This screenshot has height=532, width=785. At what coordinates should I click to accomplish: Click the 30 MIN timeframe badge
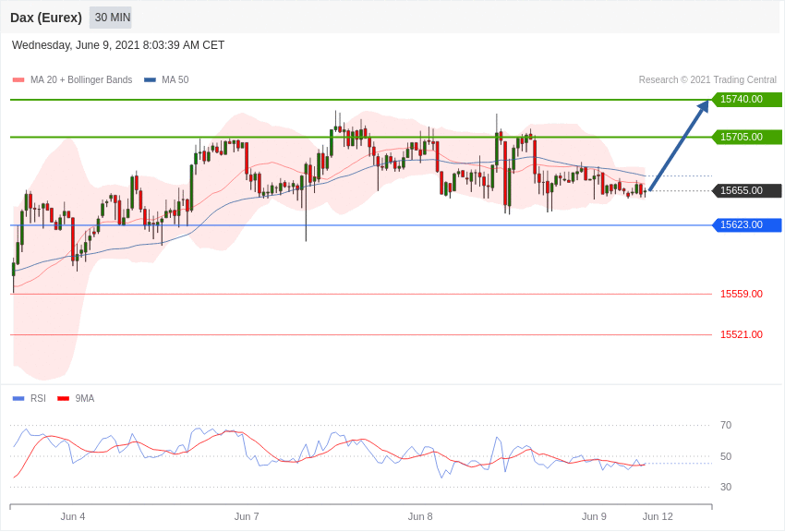pyautogui.click(x=111, y=18)
